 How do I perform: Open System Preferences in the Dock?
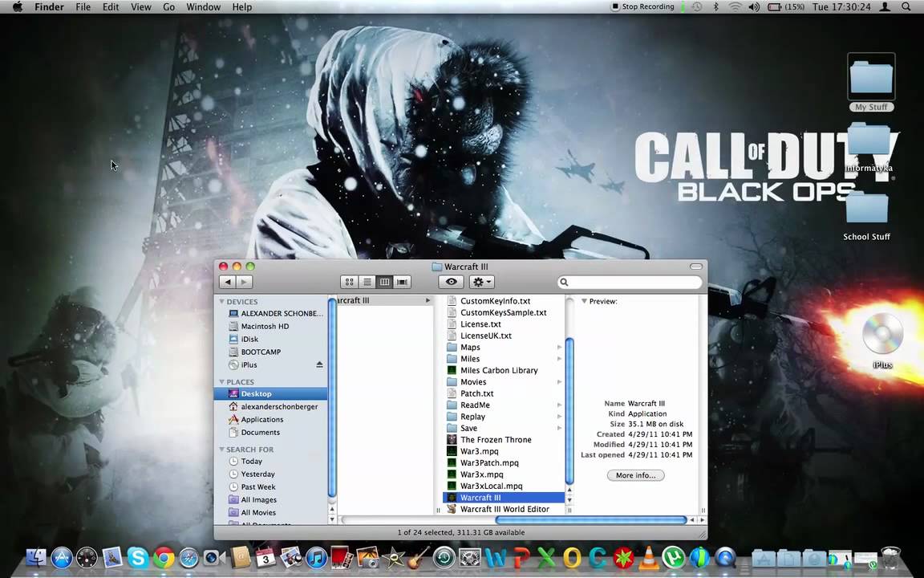click(x=470, y=557)
